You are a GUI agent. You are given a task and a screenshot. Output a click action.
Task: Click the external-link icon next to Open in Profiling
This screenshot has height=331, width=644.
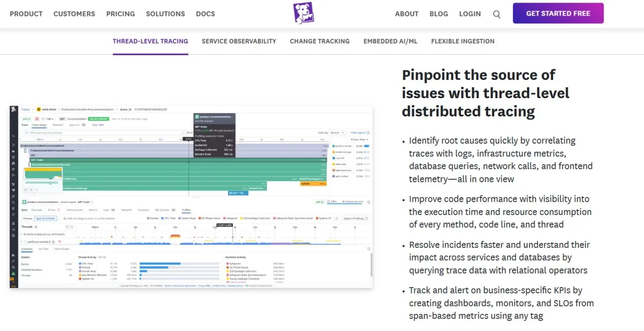(x=367, y=218)
